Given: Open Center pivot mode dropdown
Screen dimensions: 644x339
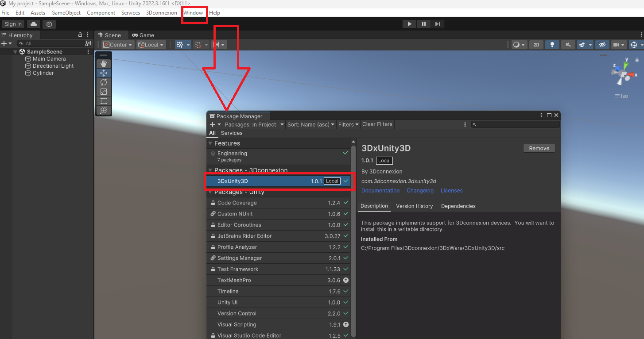Looking at the screenshot, I should click(x=117, y=45).
